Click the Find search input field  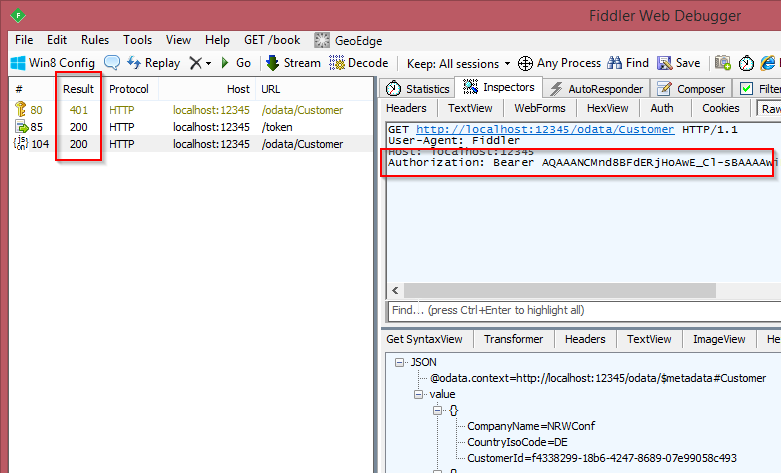[585, 310]
